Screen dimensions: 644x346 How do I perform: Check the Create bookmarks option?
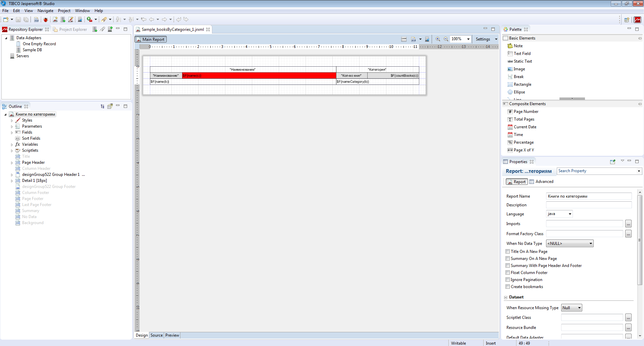(x=508, y=287)
